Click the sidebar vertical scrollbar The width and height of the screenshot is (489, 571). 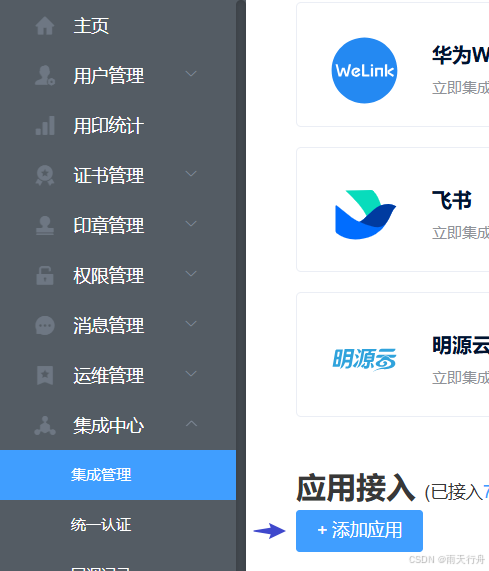coord(241,286)
